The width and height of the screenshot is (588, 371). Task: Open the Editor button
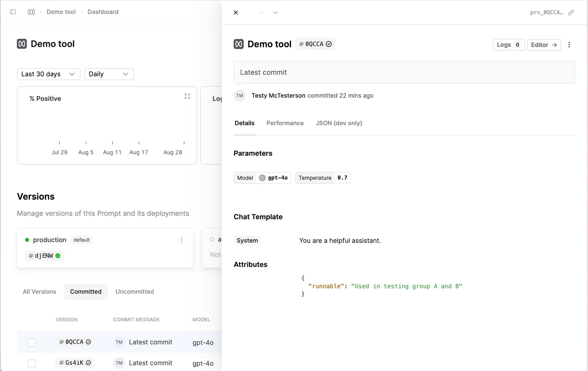click(x=544, y=45)
